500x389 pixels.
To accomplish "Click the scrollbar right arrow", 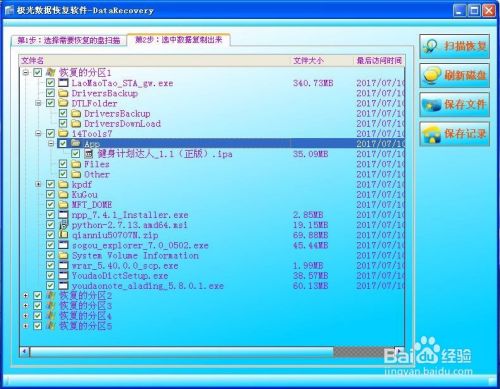I will click(x=399, y=352).
